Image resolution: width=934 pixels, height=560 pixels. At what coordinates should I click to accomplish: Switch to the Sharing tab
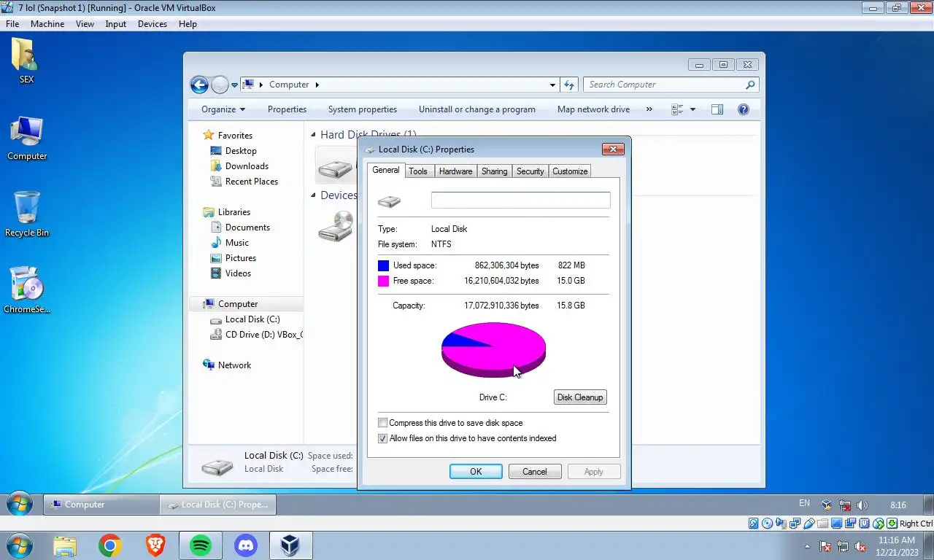point(494,171)
